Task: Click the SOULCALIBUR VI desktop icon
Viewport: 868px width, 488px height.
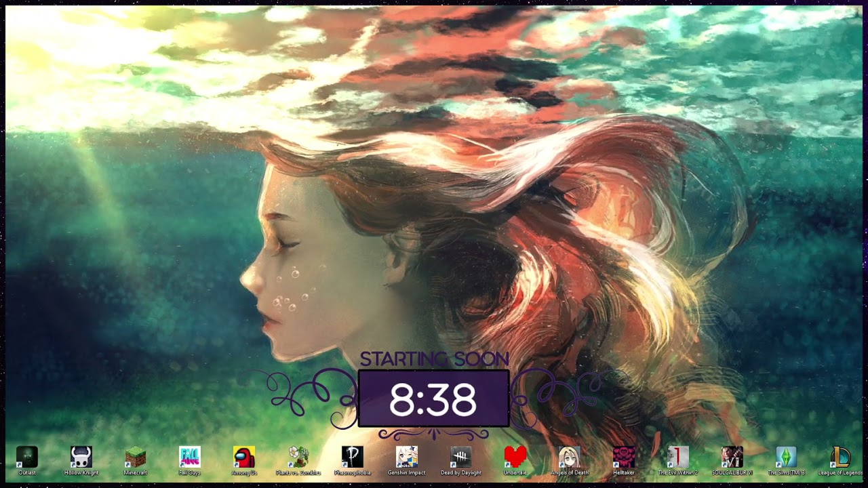Action: (732, 457)
